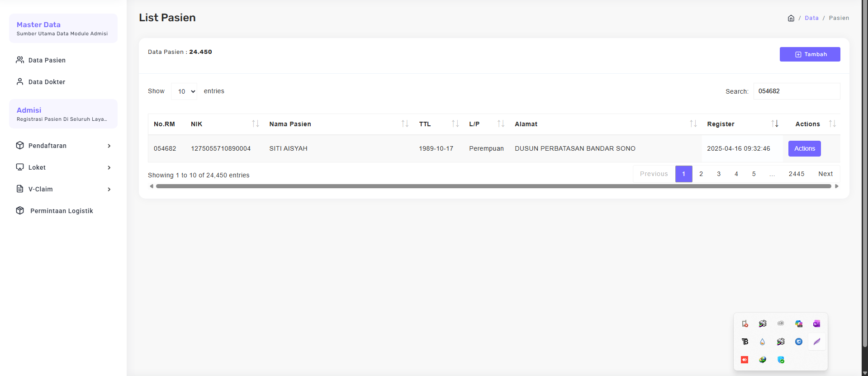This screenshot has height=376, width=868.
Task: Expand the Loket submenu chevron
Action: [x=109, y=167]
